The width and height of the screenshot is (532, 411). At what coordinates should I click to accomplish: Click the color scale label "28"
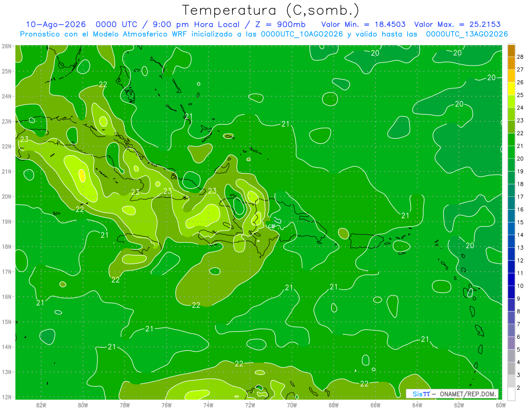520,57
